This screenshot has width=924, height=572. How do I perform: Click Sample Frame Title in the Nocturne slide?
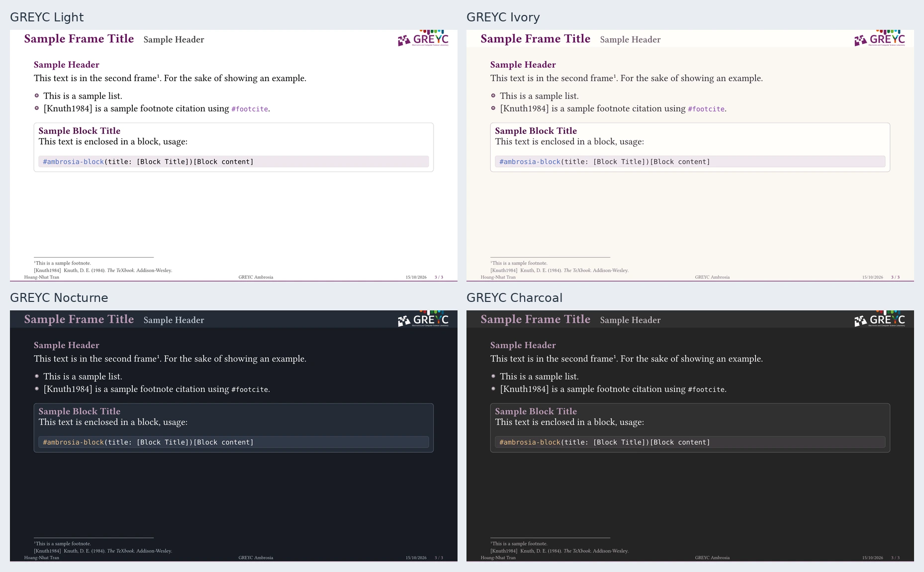point(79,319)
